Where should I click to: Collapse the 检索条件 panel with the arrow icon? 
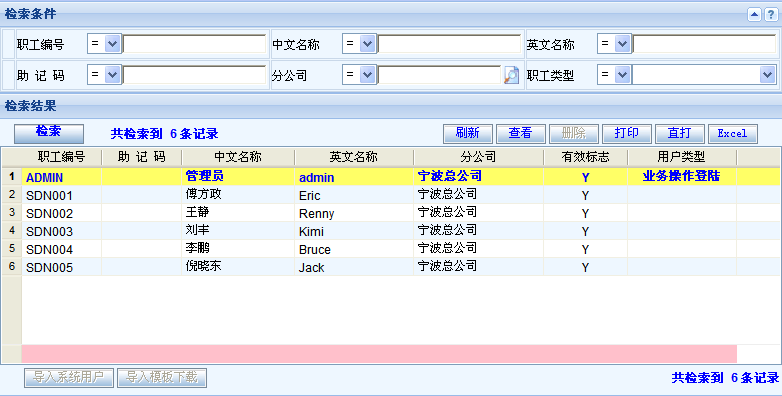pyautogui.click(x=754, y=14)
